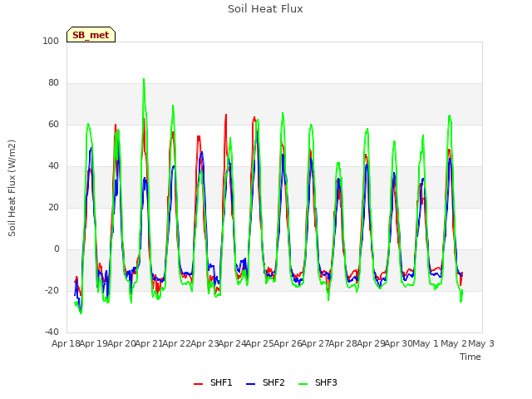Image resolution: width=532 pixels, height=399 pixels.
Task: Click the Apr 27 x-axis tick label
Action: coord(316,343)
